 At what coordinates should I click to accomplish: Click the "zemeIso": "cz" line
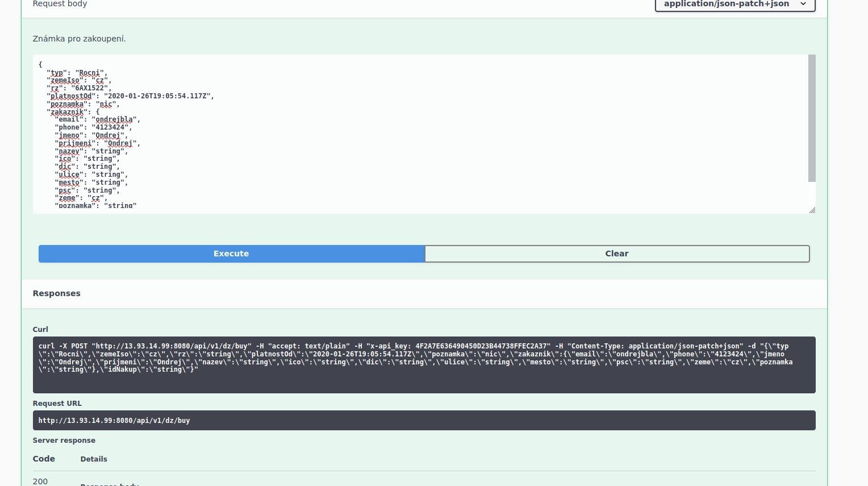coord(79,81)
